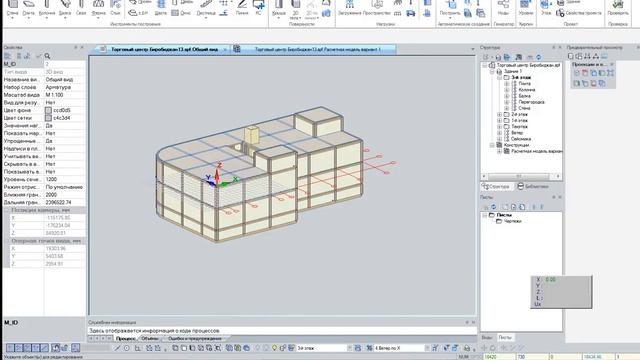Viewport: 640px width, 360px height.
Task: Expand the Плита node under 3-й этаж
Action: pyautogui.click(x=507, y=83)
